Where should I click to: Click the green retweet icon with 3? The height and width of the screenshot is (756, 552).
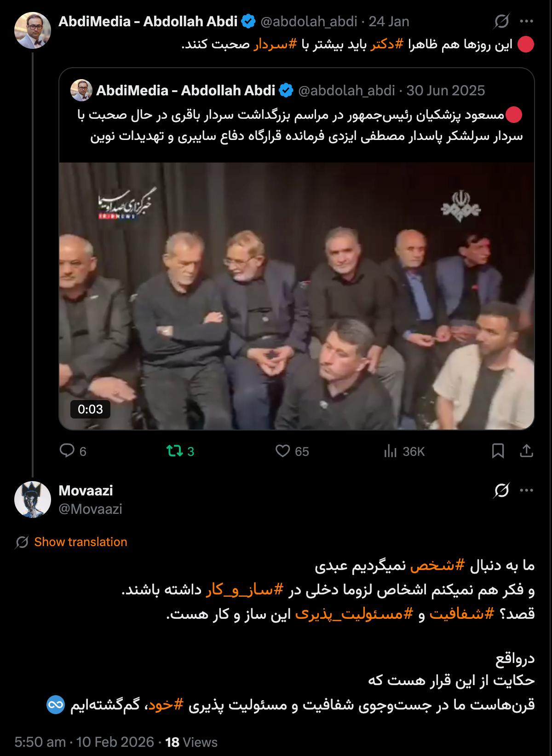[174, 451]
